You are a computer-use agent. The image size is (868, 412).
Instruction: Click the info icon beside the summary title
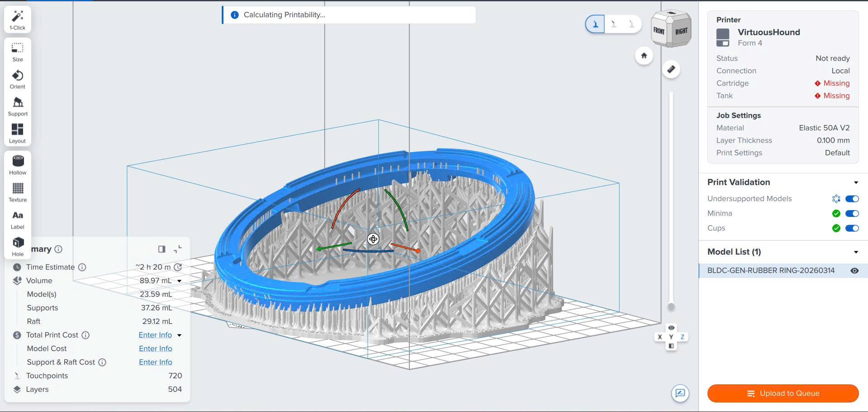pyautogui.click(x=58, y=249)
